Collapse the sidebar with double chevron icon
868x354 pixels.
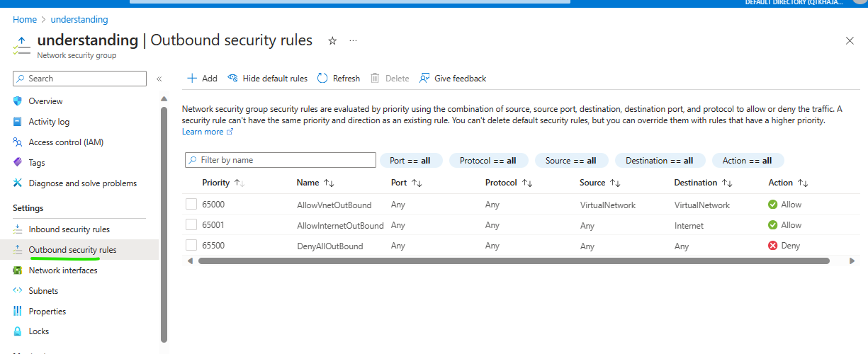click(159, 79)
